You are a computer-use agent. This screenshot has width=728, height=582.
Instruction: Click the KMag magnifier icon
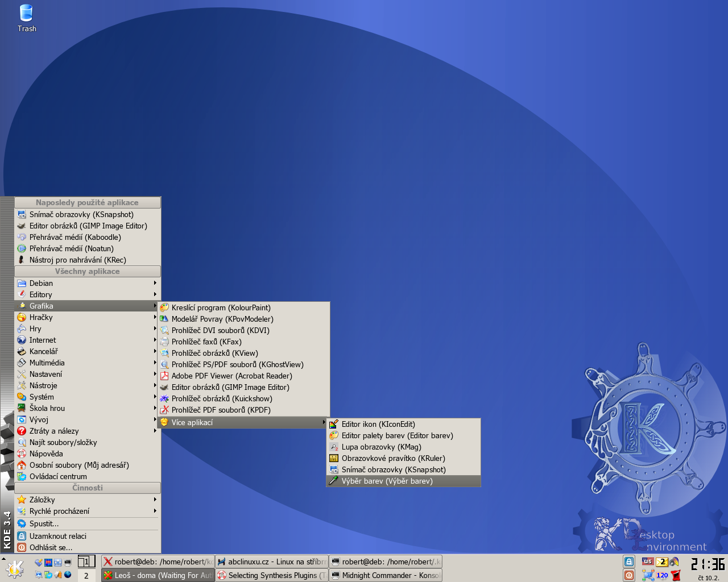pyautogui.click(x=334, y=447)
